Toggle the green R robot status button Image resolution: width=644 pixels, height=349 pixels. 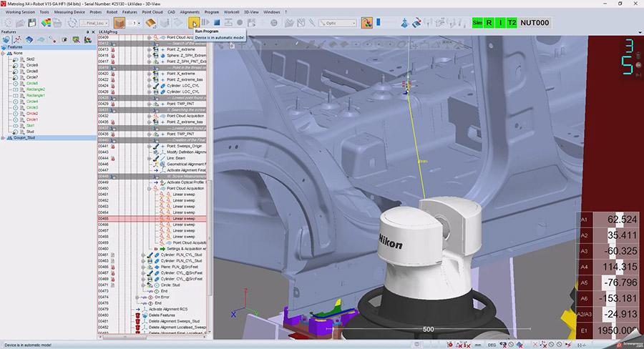pyautogui.click(x=489, y=23)
